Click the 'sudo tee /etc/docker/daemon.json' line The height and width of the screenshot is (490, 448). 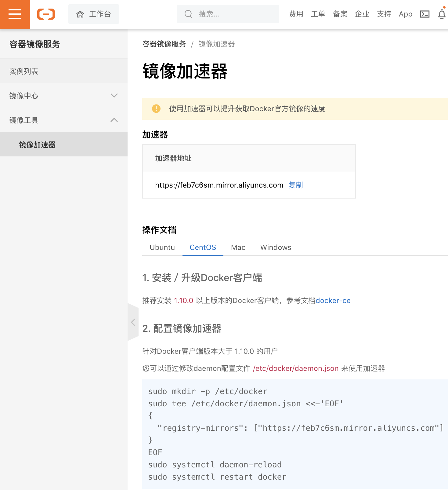coord(246,404)
